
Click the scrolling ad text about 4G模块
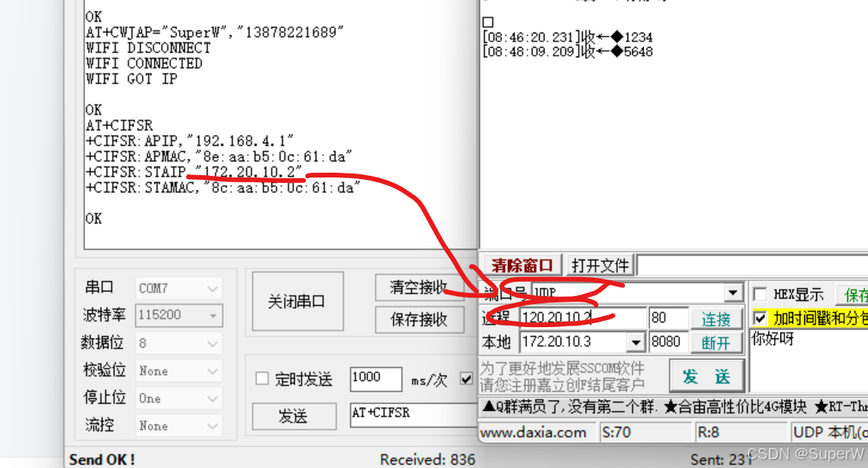tap(673, 408)
